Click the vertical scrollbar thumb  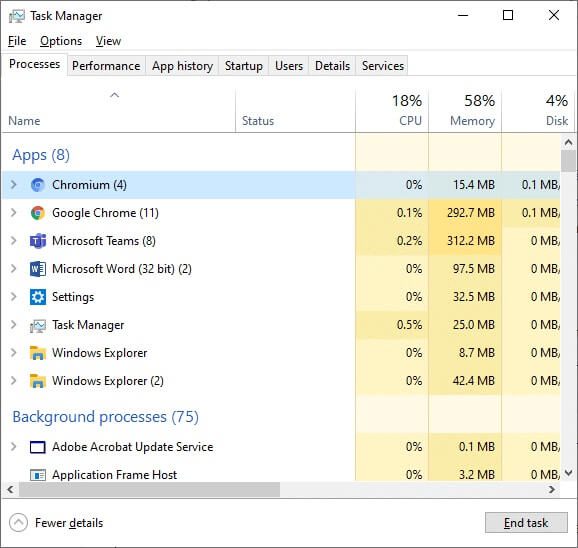pos(568,161)
